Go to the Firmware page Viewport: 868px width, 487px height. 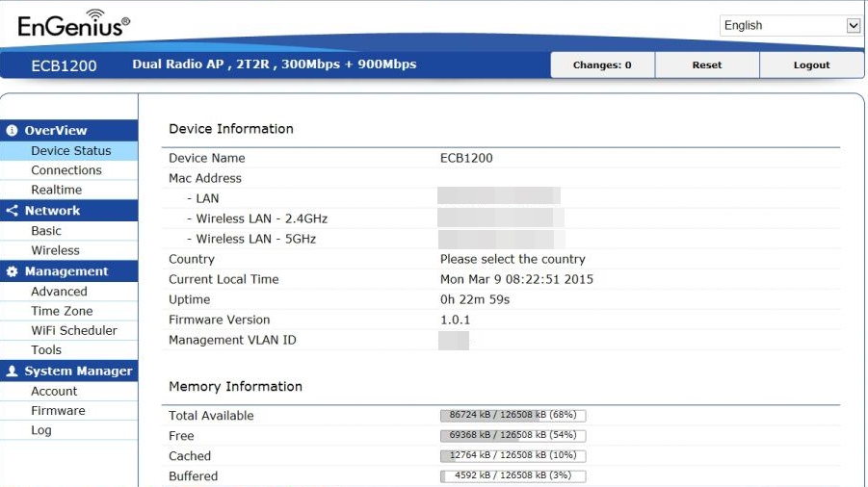[x=58, y=411]
